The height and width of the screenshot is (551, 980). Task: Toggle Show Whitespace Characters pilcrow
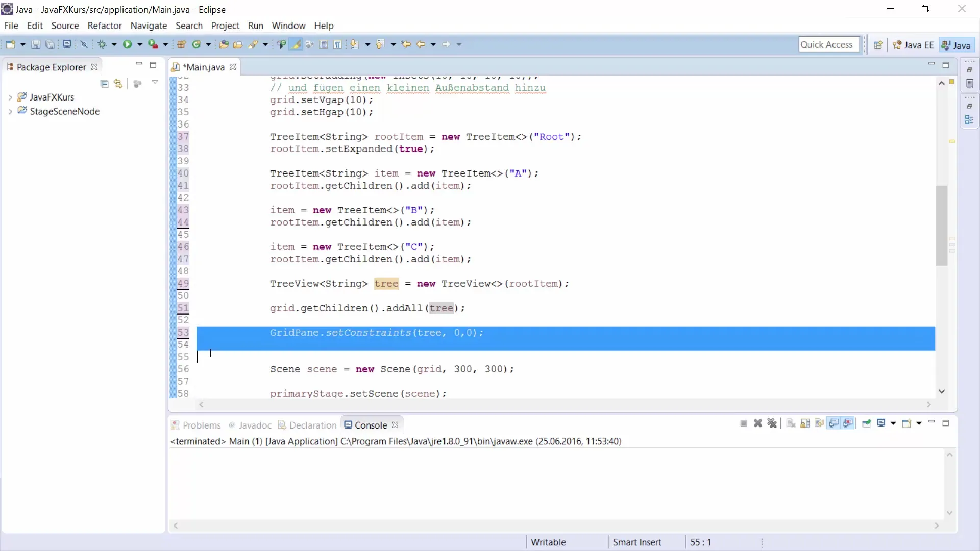[337, 44]
